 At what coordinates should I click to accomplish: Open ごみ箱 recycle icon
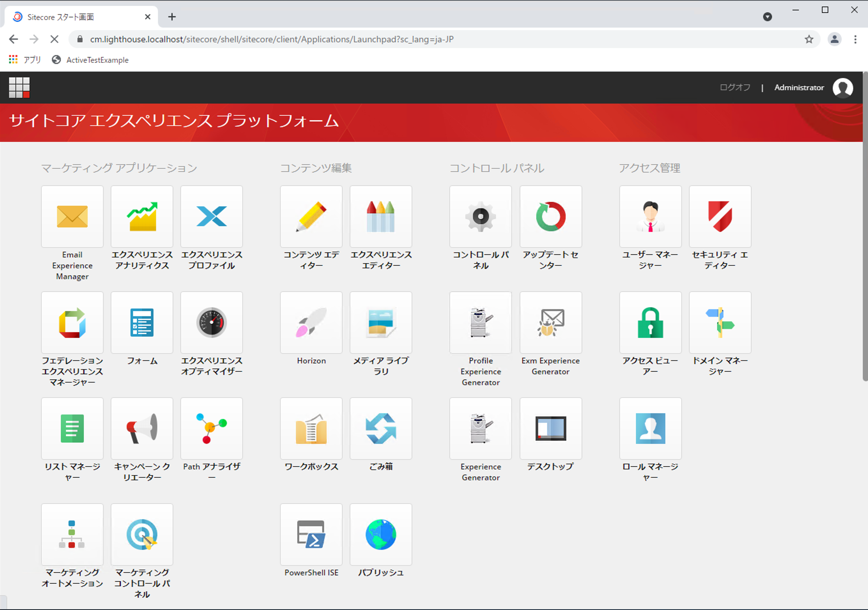coord(381,428)
